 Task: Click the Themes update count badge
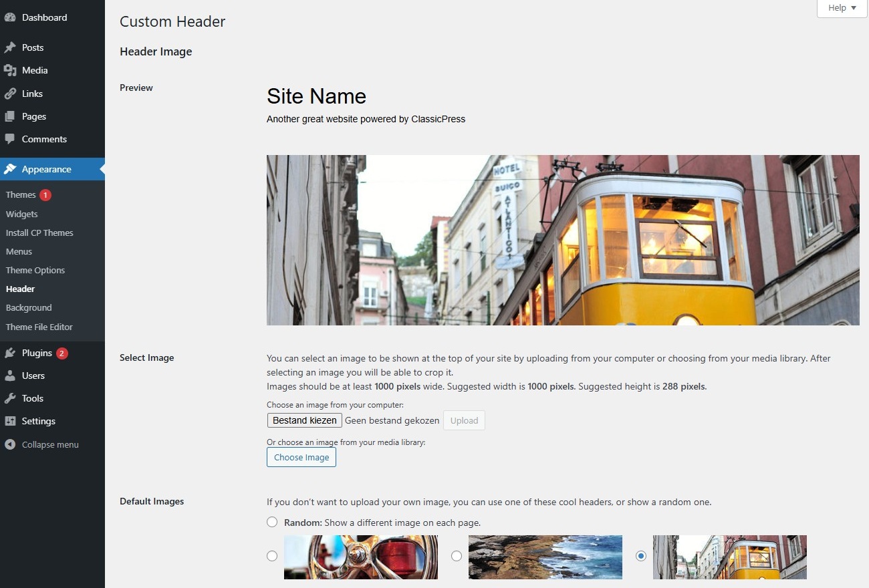point(45,195)
